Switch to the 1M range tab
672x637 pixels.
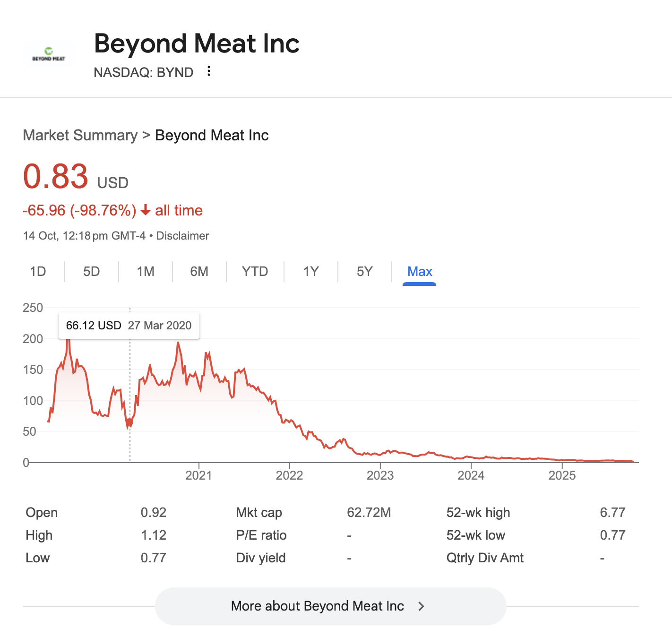pyautogui.click(x=146, y=272)
